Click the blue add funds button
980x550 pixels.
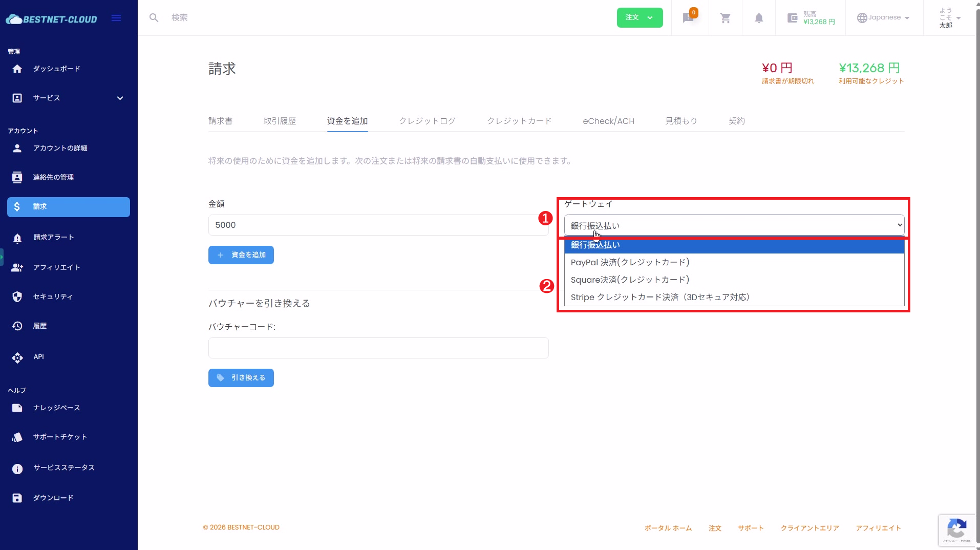(241, 255)
